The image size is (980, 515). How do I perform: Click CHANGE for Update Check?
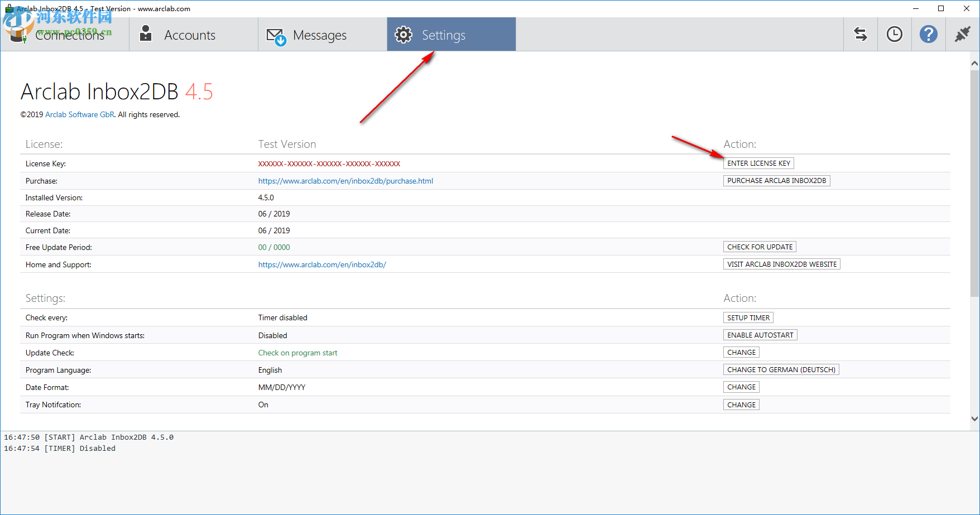(741, 353)
